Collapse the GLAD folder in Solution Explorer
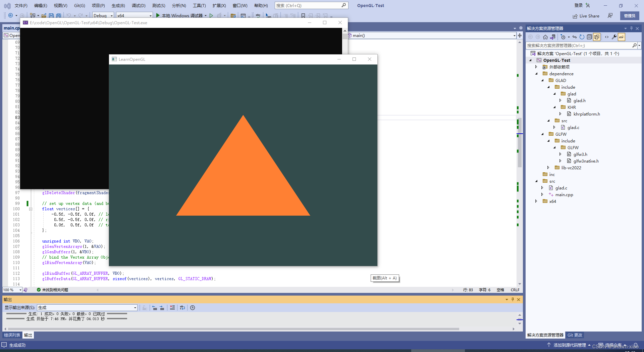This screenshot has width=644, height=352. pyautogui.click(x=543, y=80)
